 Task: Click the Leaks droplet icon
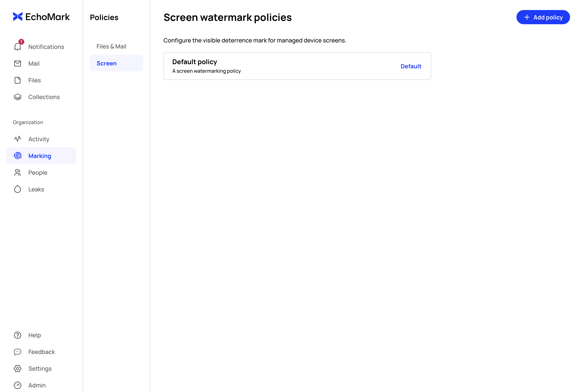pos(18,189)
